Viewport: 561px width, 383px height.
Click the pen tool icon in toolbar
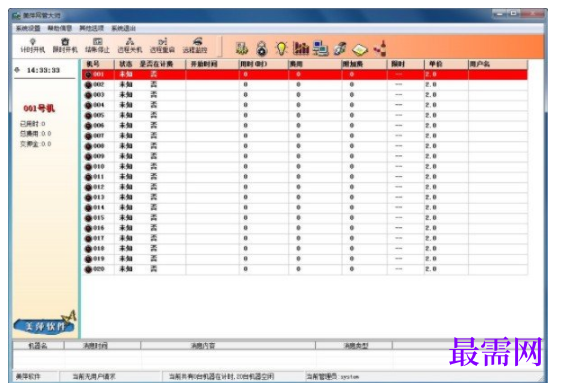(x=340, y=48)
